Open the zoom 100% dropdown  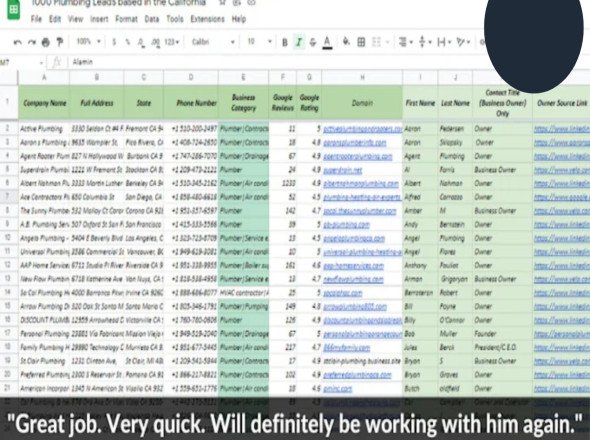click(88, 41)
